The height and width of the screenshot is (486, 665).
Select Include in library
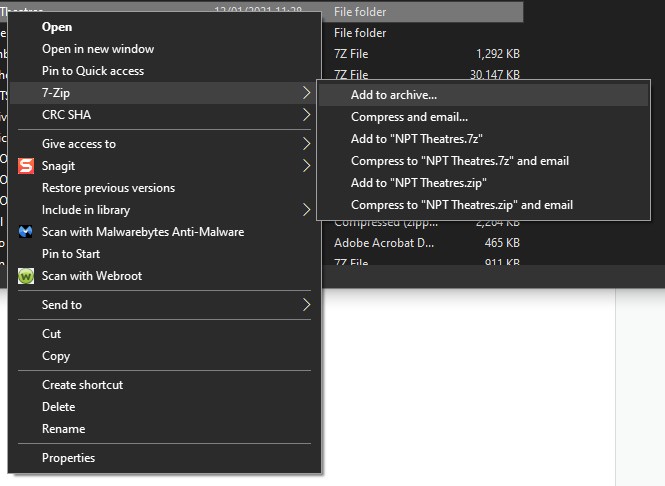pos(165,209)
